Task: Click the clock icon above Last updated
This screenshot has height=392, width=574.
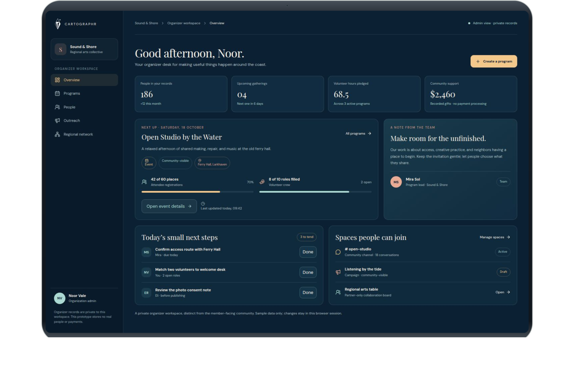Action: [203, 204]
